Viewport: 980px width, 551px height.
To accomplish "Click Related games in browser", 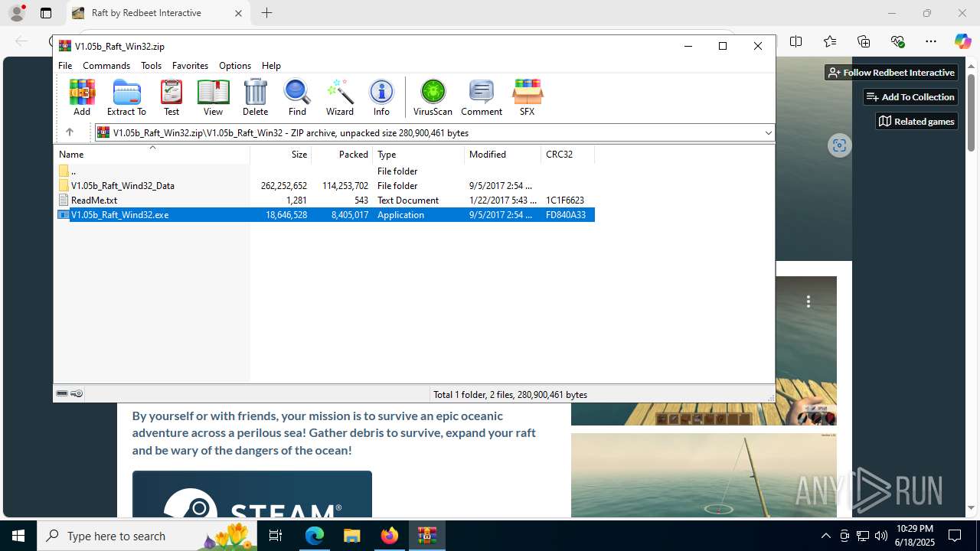I will (x=916, y=121).
